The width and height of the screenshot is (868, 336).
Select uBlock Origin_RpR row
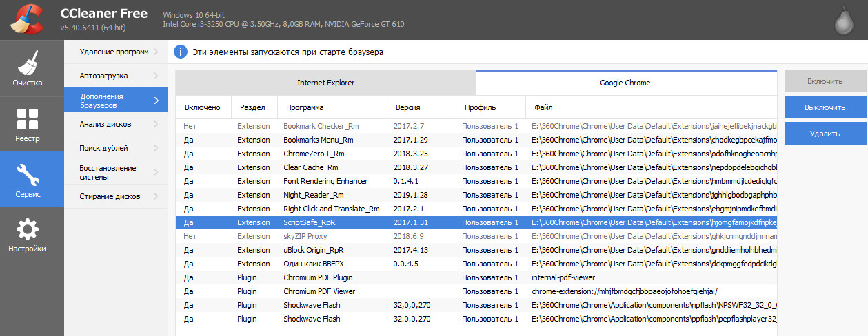pos(476,250)
